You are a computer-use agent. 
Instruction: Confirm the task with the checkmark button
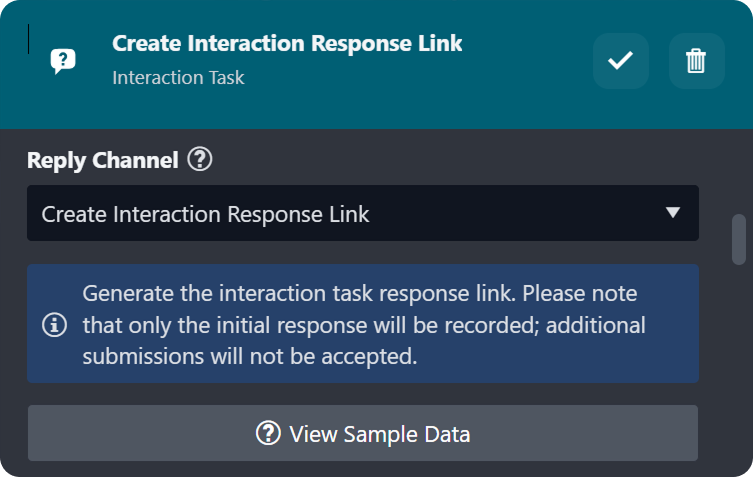(621, 61)
